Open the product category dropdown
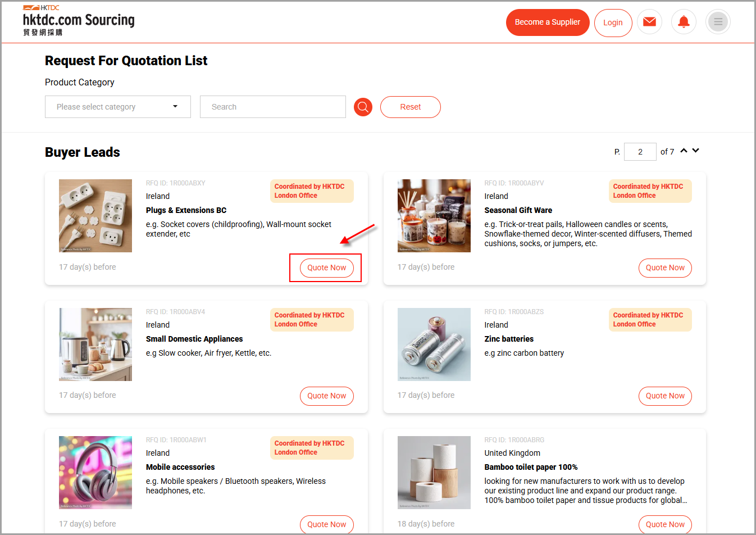This screenshot has width=756, height=535. [118, 107]
